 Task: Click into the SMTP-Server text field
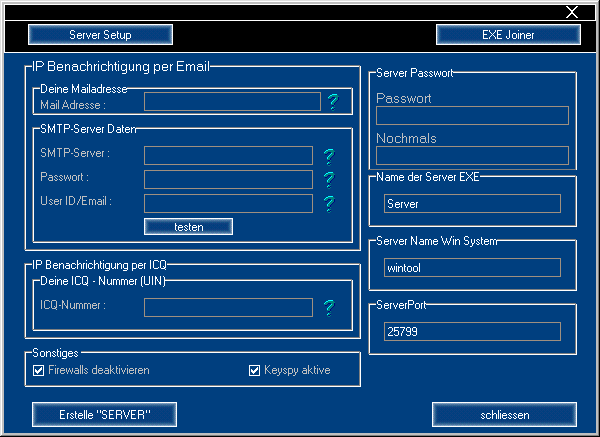(x=228, y=155)
